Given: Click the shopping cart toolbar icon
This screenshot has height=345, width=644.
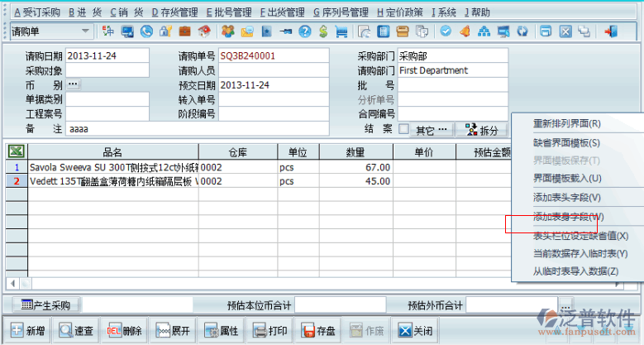Looking at the screenshot, I should click(x=341, y=31).
